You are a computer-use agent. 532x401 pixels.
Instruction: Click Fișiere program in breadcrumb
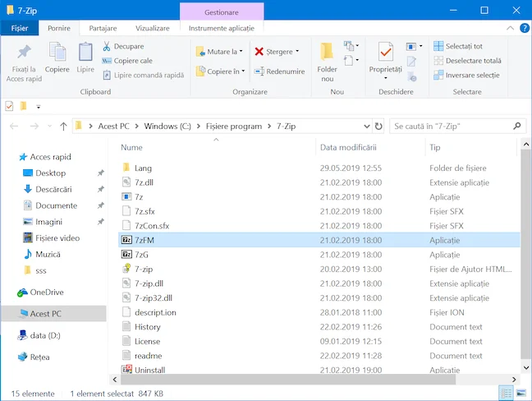(x=234, y=127)
